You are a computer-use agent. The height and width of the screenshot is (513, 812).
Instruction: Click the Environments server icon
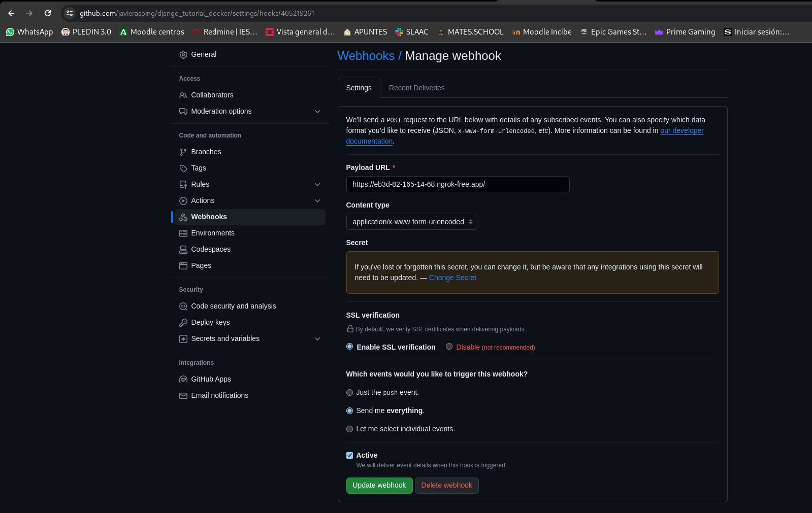pyautogui.click(x=183, y=233)
